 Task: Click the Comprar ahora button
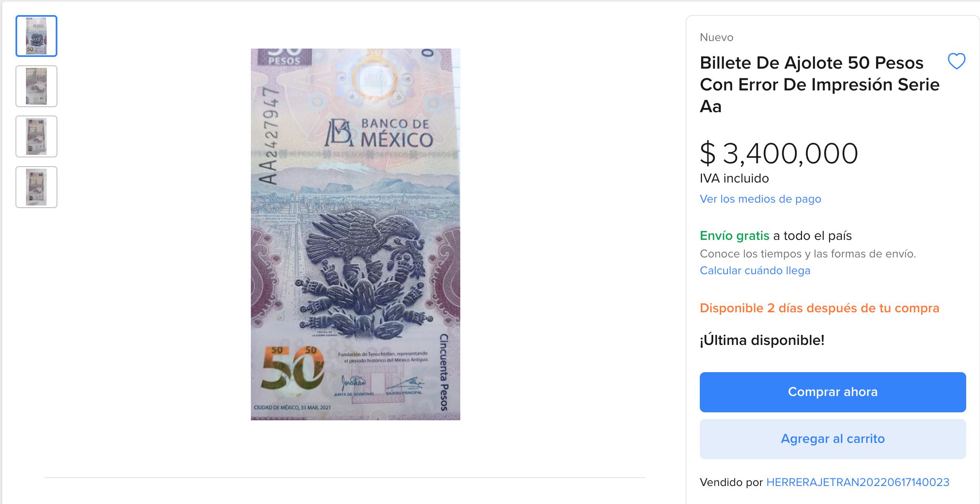833,392
